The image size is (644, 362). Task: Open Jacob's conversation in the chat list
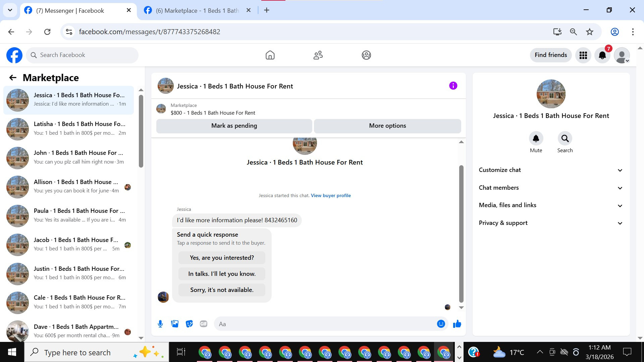[x=68, y=245]
